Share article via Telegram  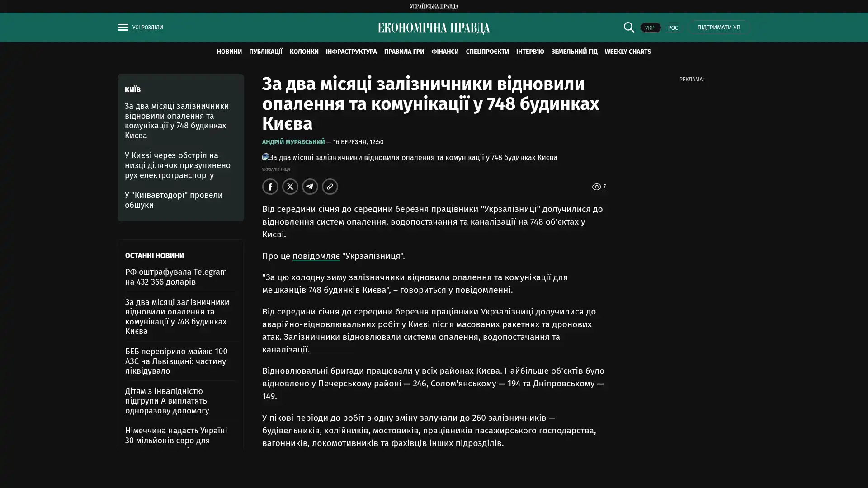[310, 187]
